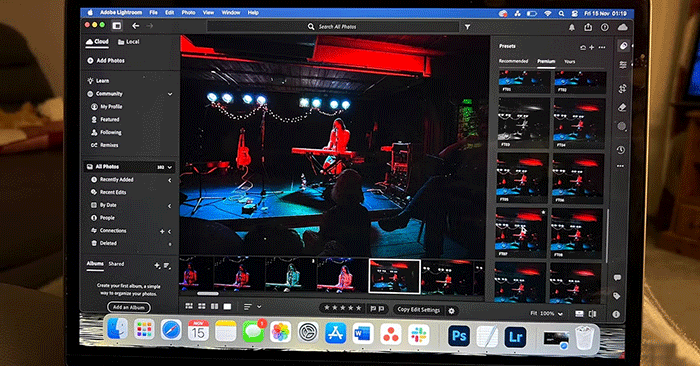700x366 pixels.
Task: Click the filter funnel icon
Action: pos(467,27)
